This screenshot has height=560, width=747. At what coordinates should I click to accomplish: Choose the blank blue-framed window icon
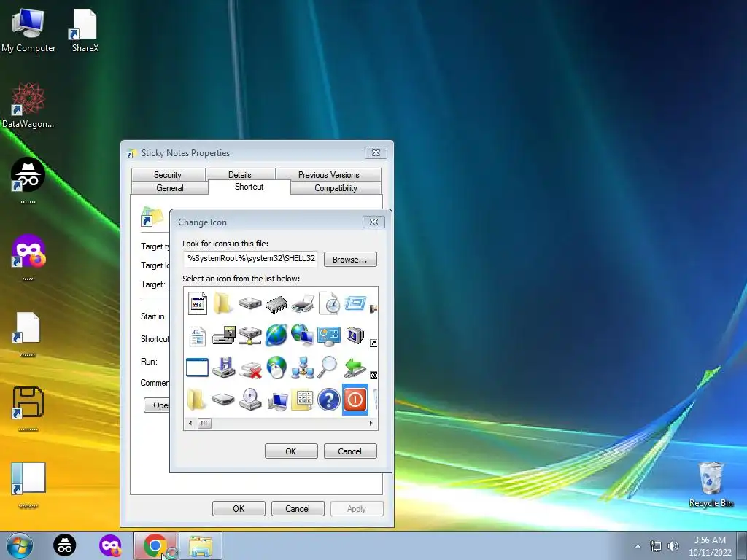[197, 367]
